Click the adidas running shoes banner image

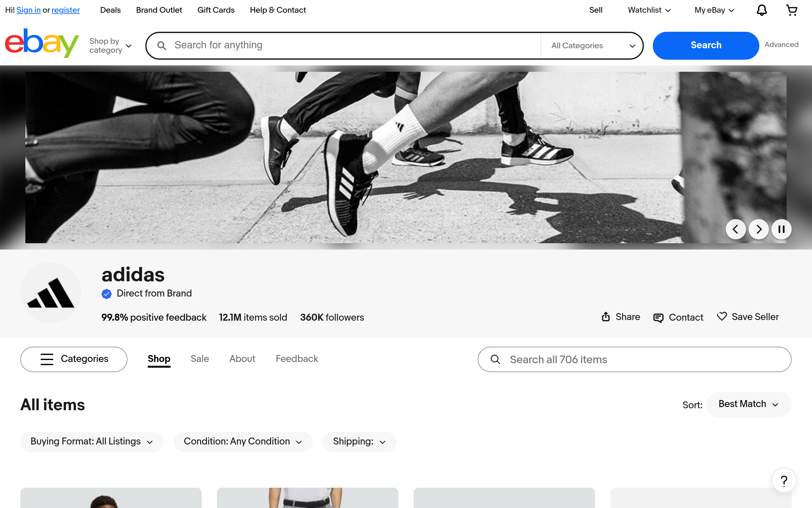tap(406, 157)
